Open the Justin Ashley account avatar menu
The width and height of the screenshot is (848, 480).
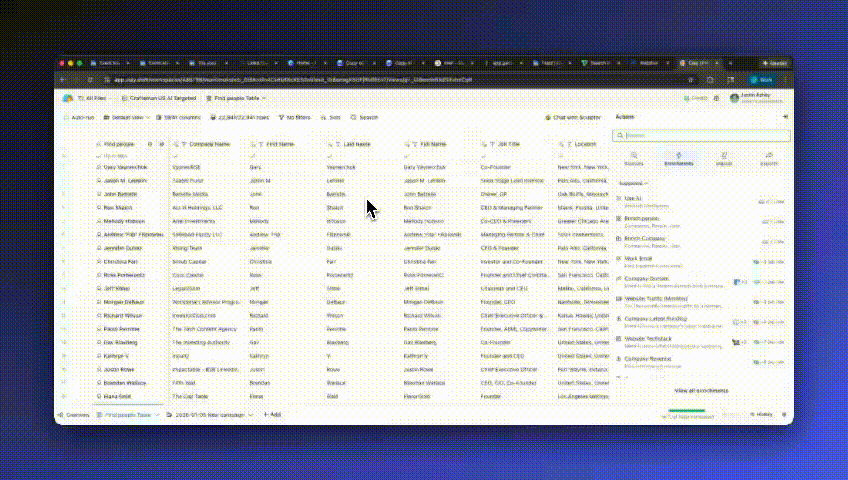tap(734, 98)
